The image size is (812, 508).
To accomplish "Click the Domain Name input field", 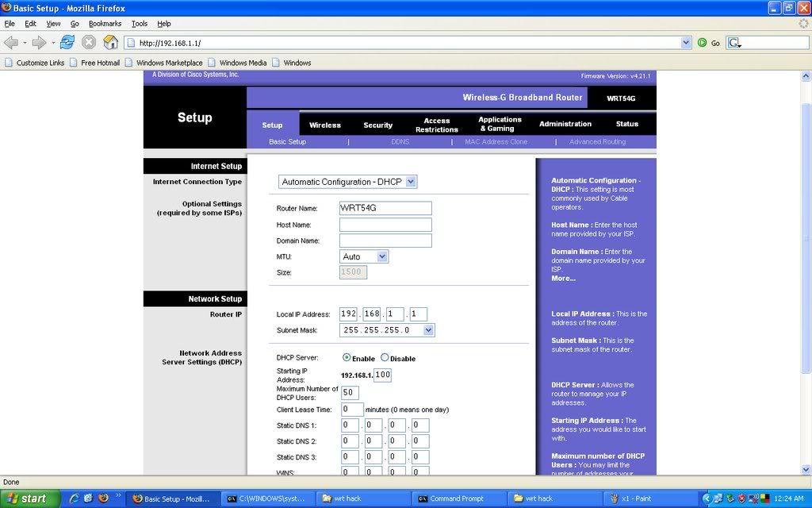I will pyautogui.click(x=385, y=241).
